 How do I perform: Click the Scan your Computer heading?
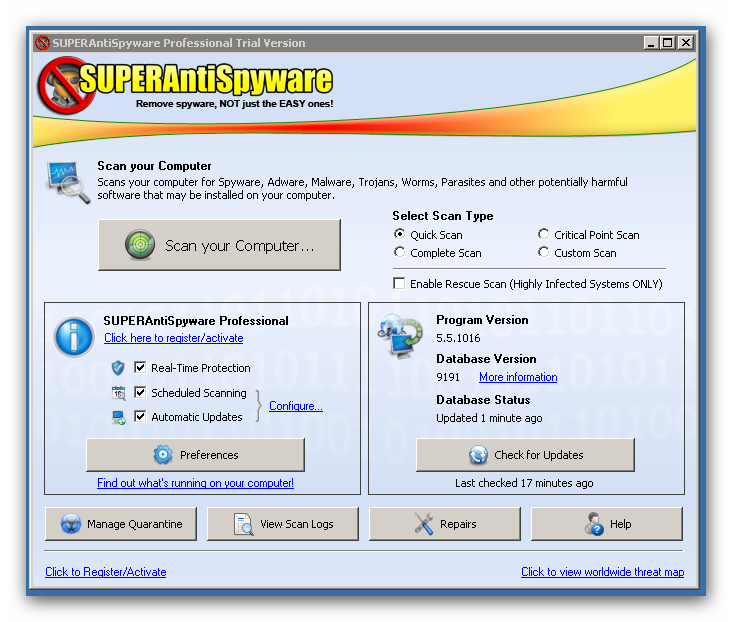pyautogui.click(x=154, y=166)
